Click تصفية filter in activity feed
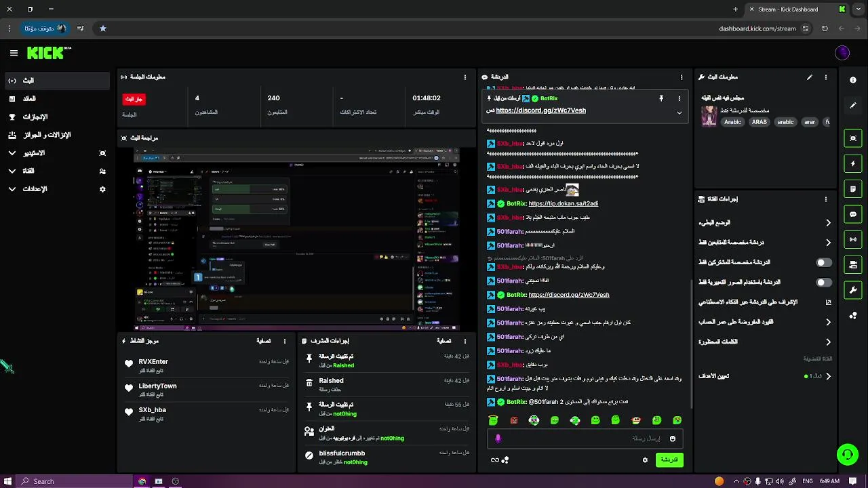The height and width of the screenshot is (488, 868). click(x=264, y=341)
